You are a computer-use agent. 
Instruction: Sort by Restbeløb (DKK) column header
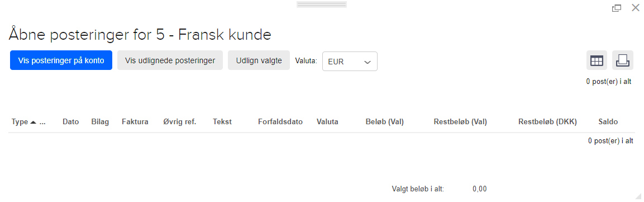[547, 122]
